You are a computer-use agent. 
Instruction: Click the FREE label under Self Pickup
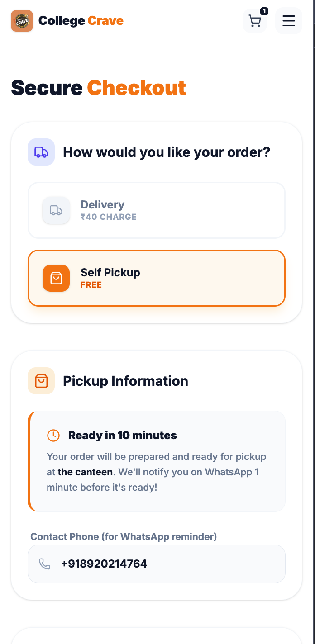point(91,285)
